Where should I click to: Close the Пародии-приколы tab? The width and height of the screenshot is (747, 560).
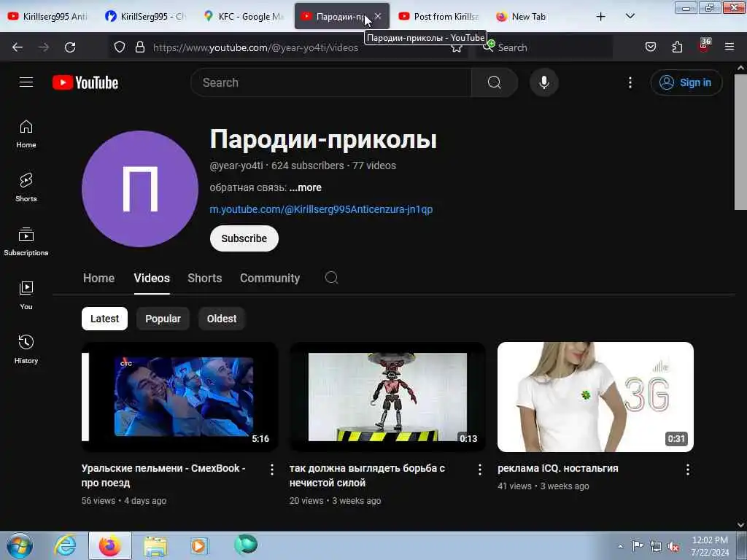coord(378,16)
